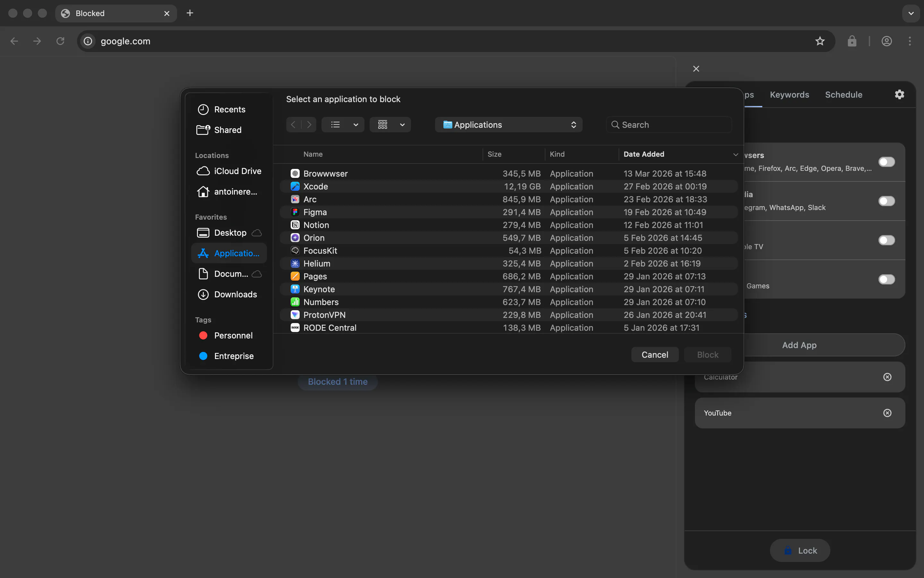The image size is (924, 578).
Task: Toggle the Browsers category block switch
Action: coord(886,162)
